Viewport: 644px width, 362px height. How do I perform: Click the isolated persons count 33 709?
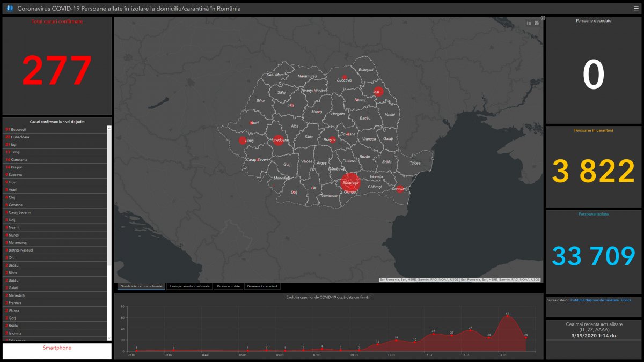click(594, 256)
